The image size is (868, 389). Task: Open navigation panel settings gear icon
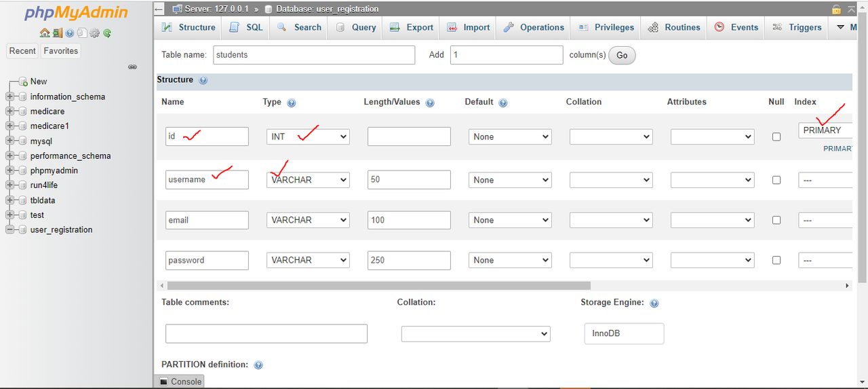[95, 33]
